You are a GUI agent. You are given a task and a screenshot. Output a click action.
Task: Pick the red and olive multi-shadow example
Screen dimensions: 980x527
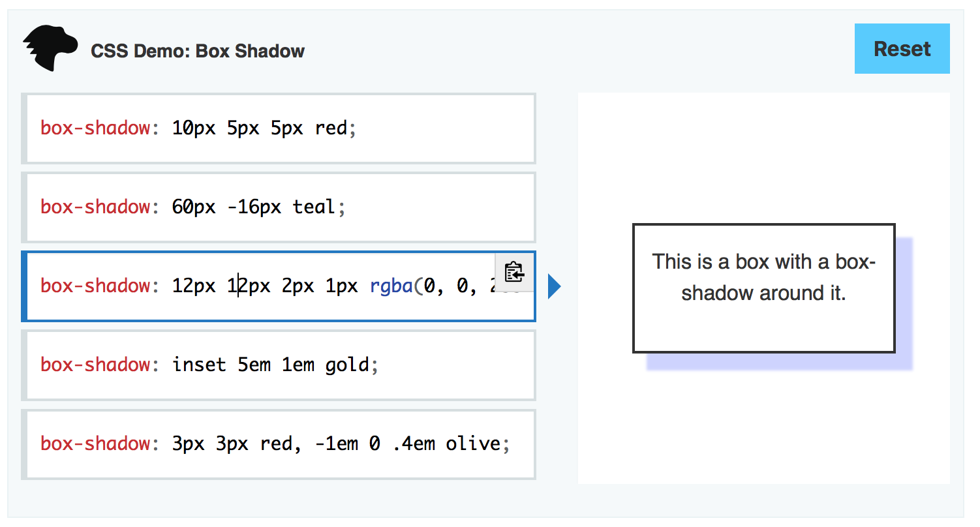click(x=279, y=444)
